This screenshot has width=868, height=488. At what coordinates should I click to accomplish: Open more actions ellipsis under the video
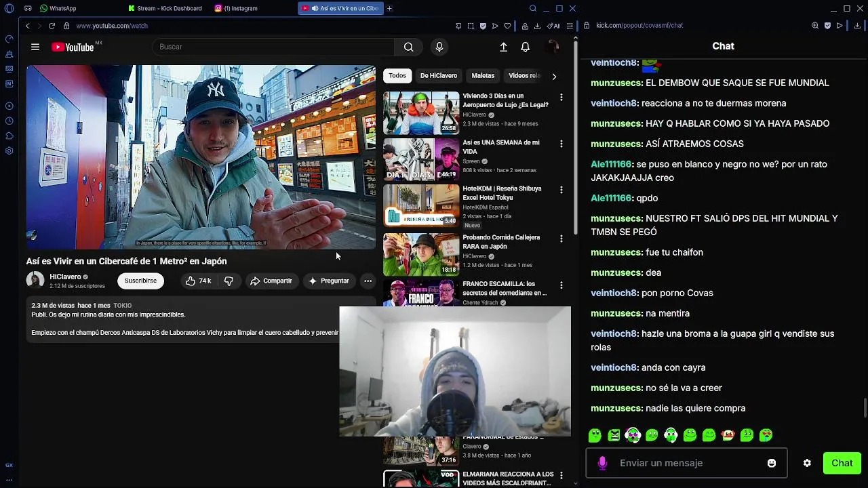click(x=368, y=281)
